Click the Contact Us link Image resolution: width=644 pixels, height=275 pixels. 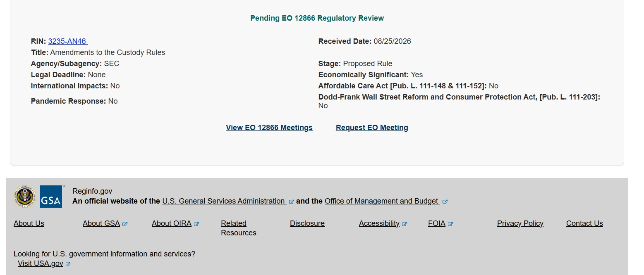(584, 223)
